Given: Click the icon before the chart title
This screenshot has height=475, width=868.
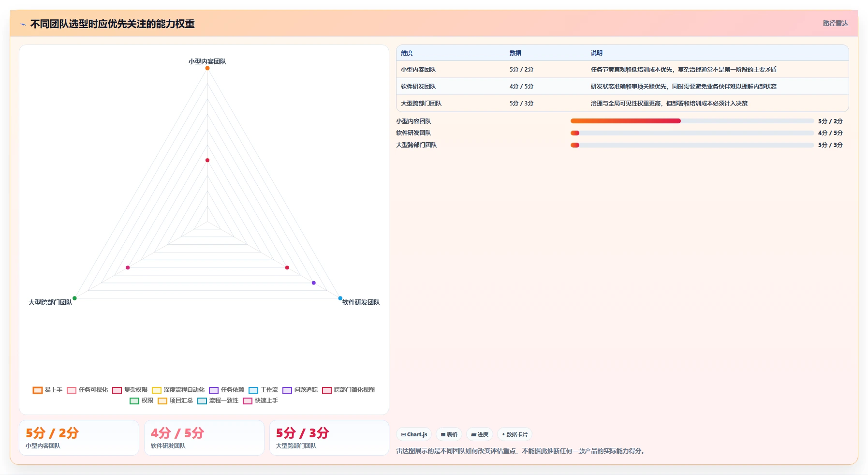Looking at the screenshot, I should [23, 24].
